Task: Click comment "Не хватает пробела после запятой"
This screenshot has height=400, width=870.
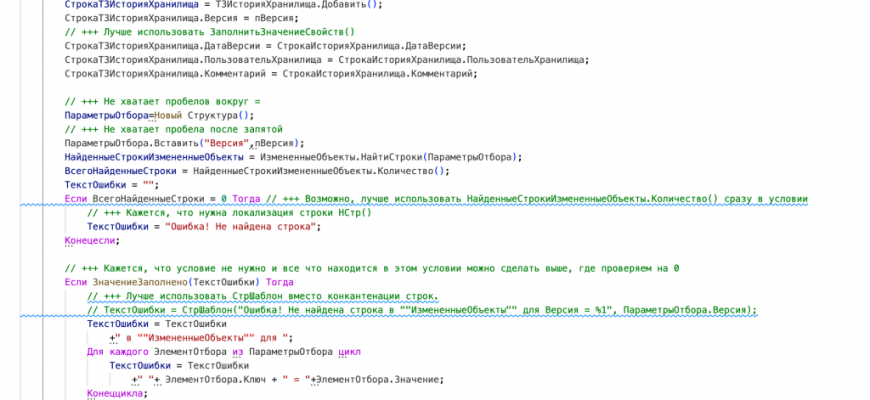Action: (174, 129)
